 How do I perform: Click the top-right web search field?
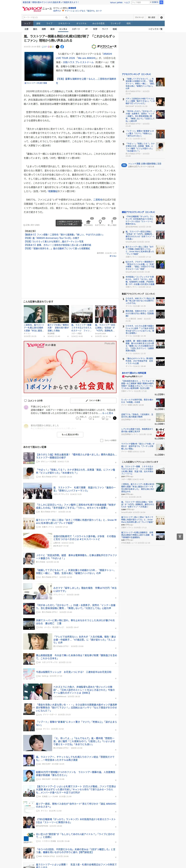(x=140, y=2)
